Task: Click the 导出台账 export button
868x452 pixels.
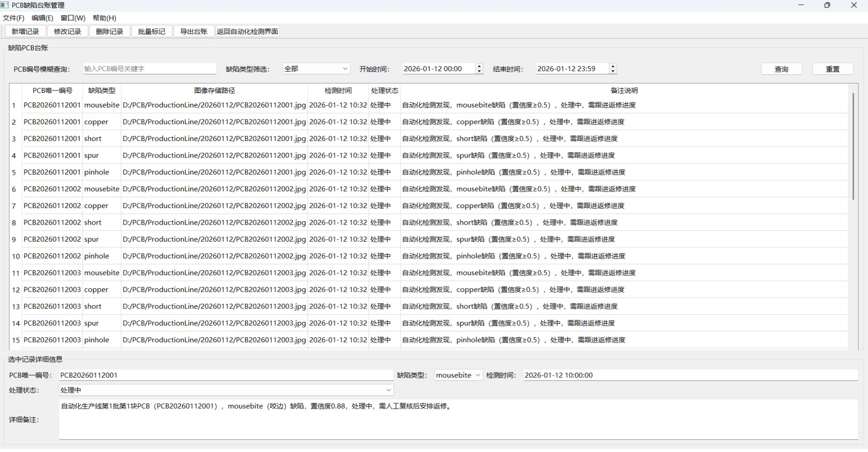Action: 194,32
